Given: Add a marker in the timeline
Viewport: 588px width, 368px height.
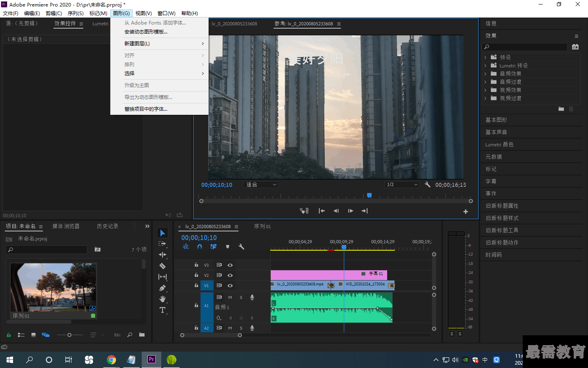Looking at the screenshot, I should click(228, 247).
